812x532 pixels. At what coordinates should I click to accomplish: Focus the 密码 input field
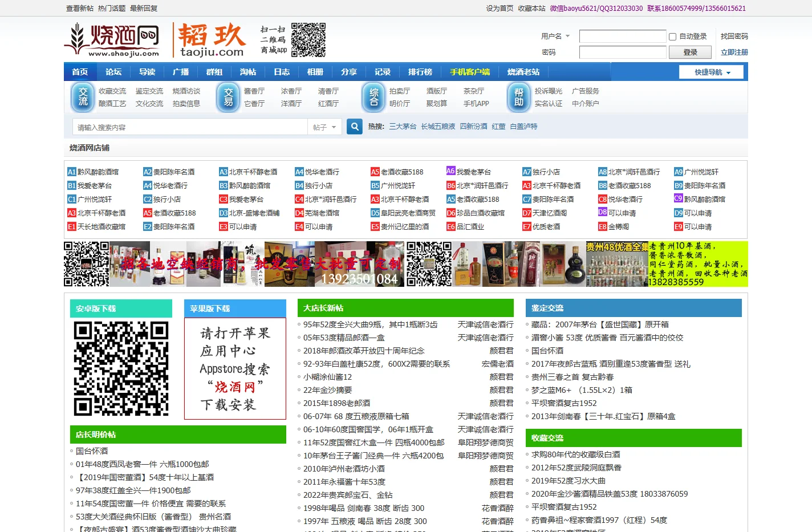[623, 52]
